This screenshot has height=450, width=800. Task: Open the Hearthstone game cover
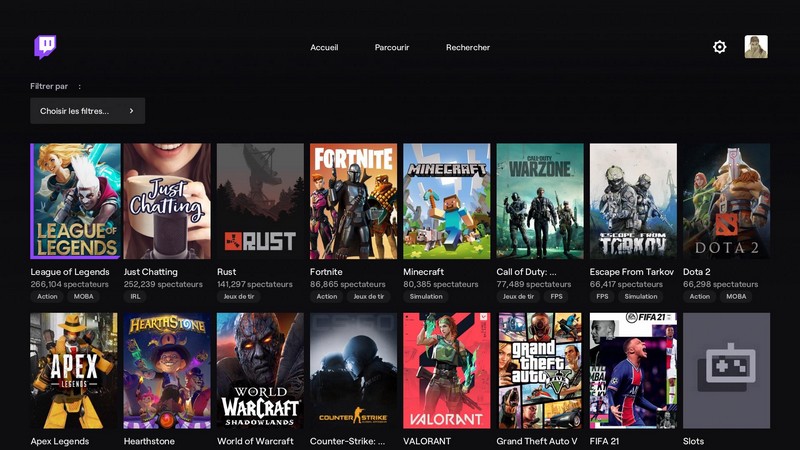167,370
